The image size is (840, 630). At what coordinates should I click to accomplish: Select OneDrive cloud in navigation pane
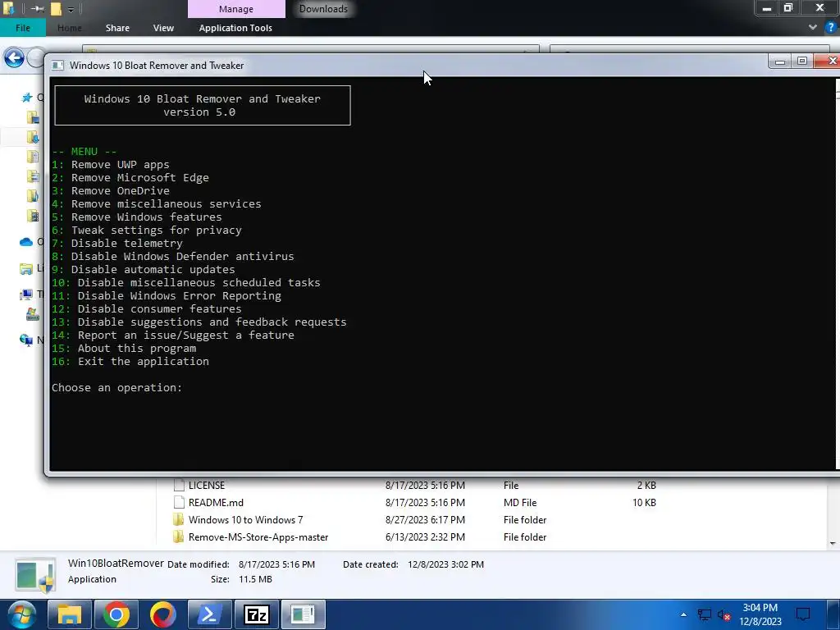click(x=26, y=242)
